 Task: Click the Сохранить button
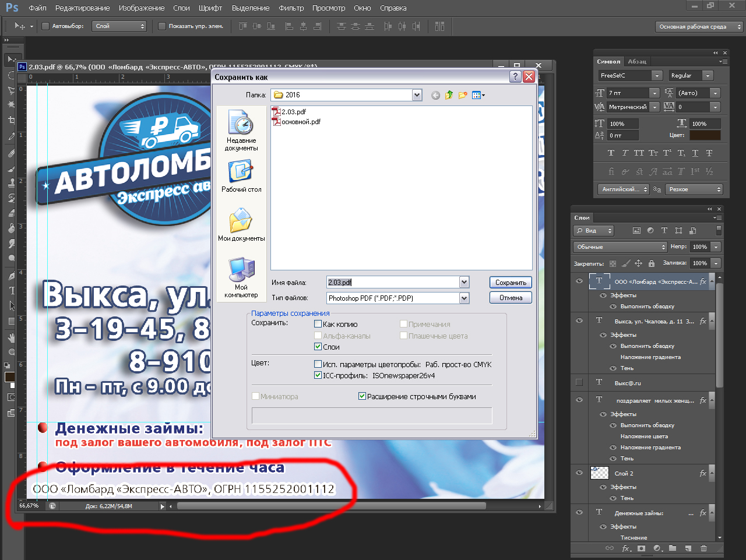(511, 283)
